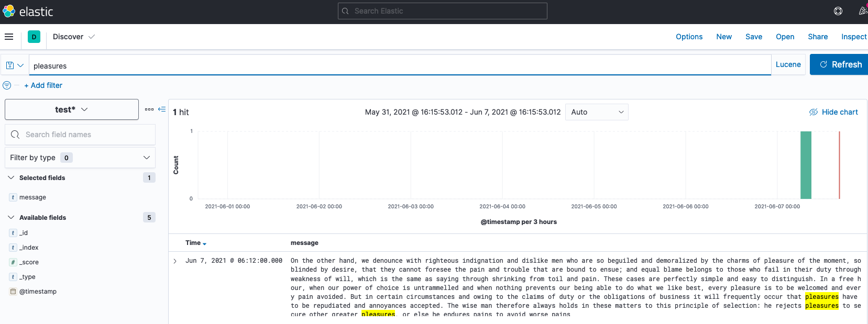Select the _id available field

pos(24,233)
